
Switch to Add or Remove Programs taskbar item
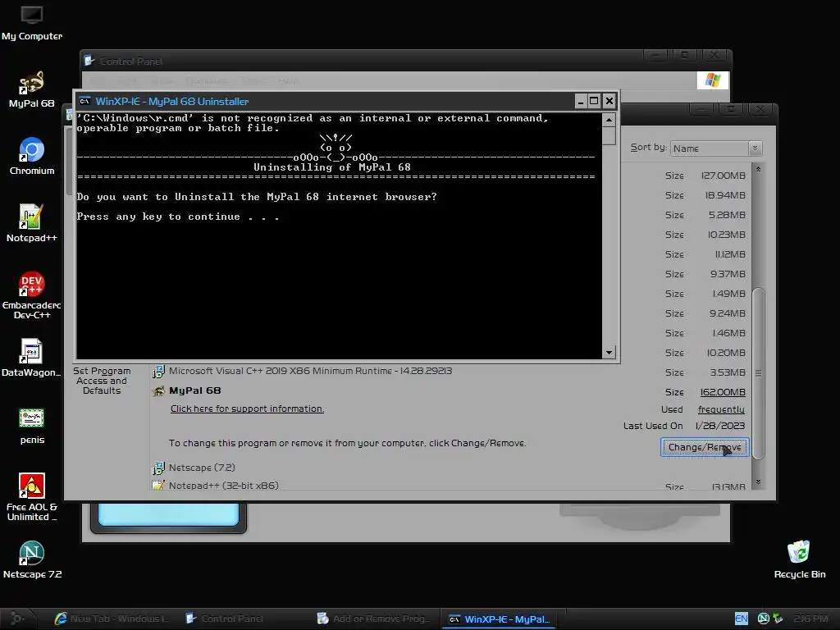click(373, 619)
